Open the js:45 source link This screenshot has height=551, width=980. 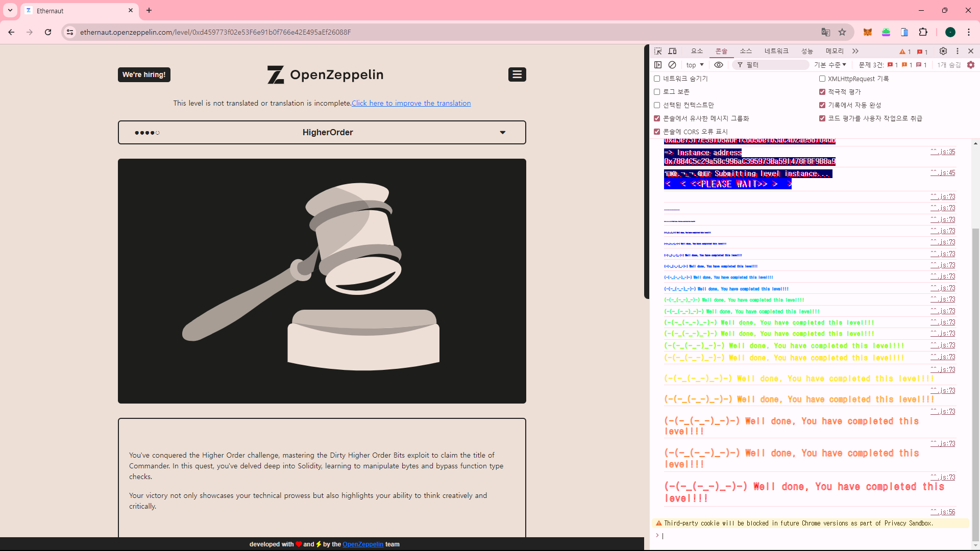[943, 172]
